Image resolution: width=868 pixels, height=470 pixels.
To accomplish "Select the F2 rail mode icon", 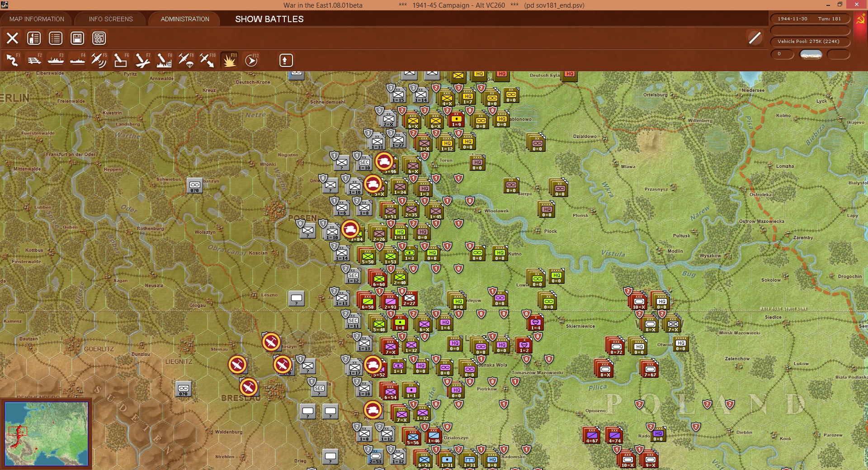I will coord(34,60).
